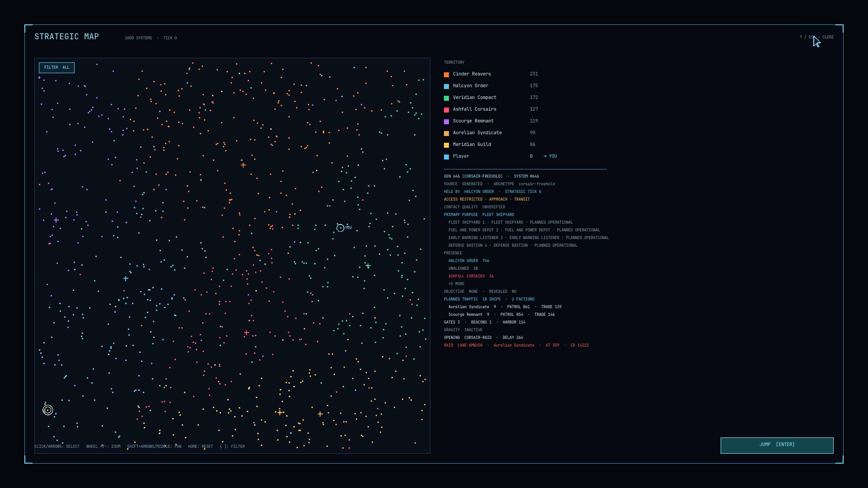The height and width of the screenshot is (488, 868).
Task: Select the rightmost amber cross capital marker
Action: click(x=320, y=414)
